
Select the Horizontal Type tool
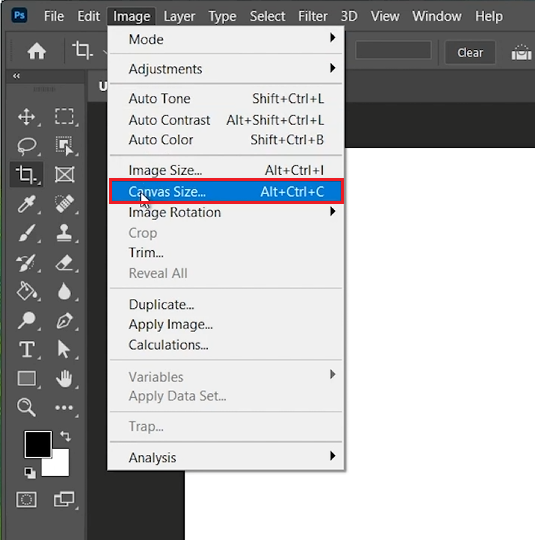[27, 349]
